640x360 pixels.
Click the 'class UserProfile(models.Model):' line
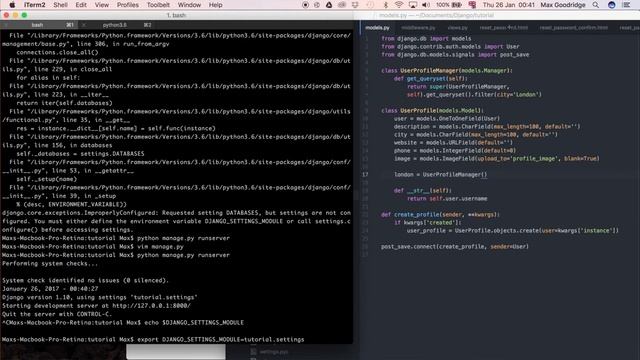click(432, 111)
